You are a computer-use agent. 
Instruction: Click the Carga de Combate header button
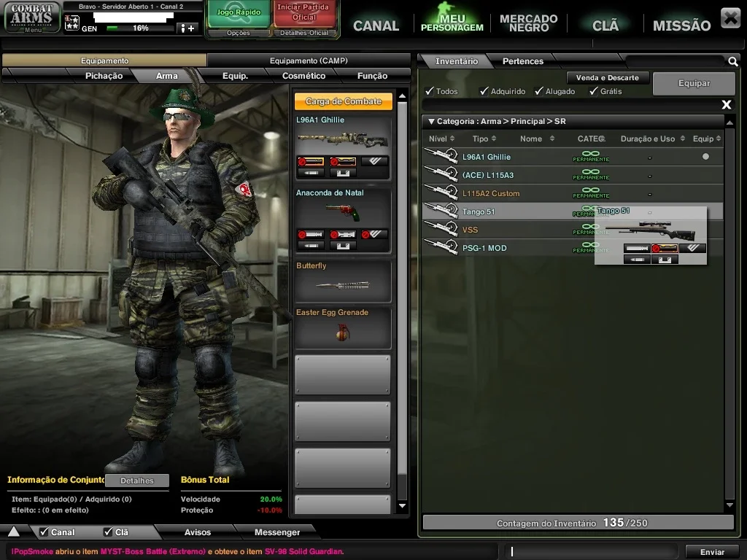pyautogui.click(x=344, y=101)
